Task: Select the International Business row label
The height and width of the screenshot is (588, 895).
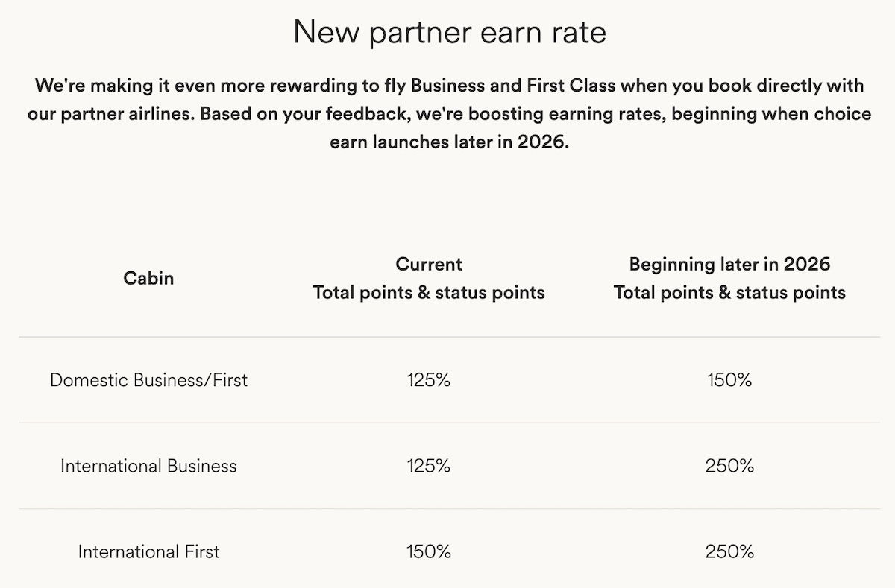Action: 148,466
